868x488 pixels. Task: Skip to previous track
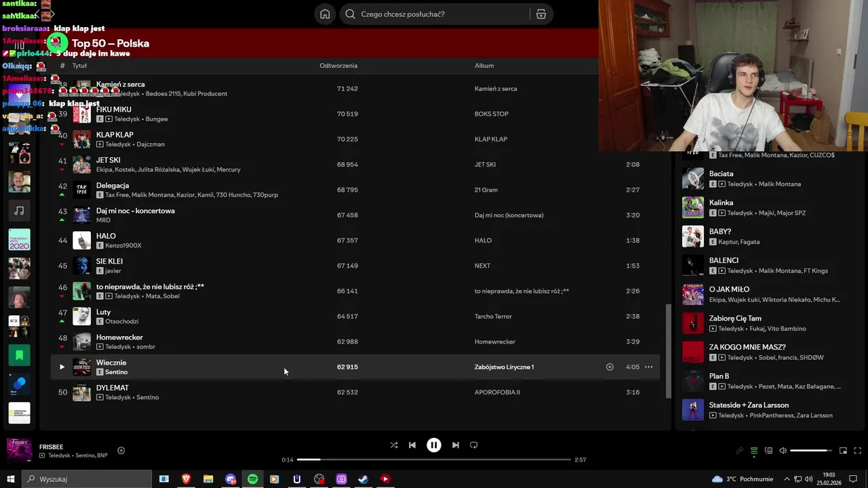coord(412,445)
